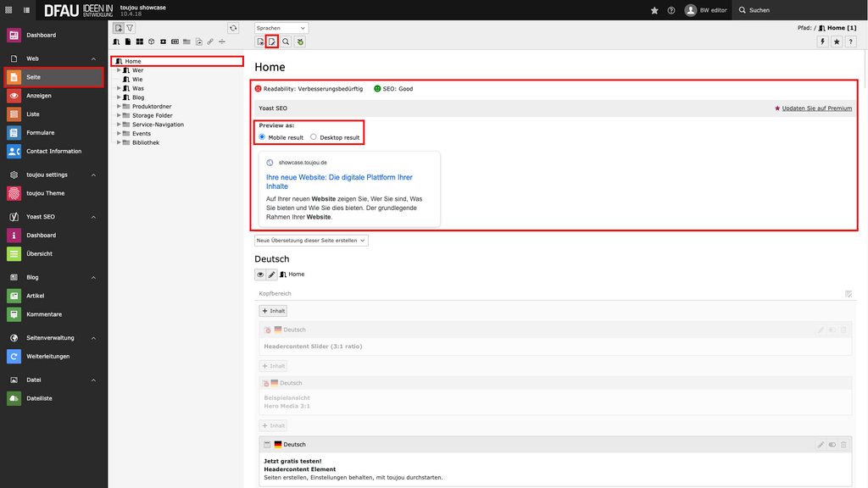Open the Liste module in sidebar
The height and width of the screenshot is (488, 868).
coord(32,114)
